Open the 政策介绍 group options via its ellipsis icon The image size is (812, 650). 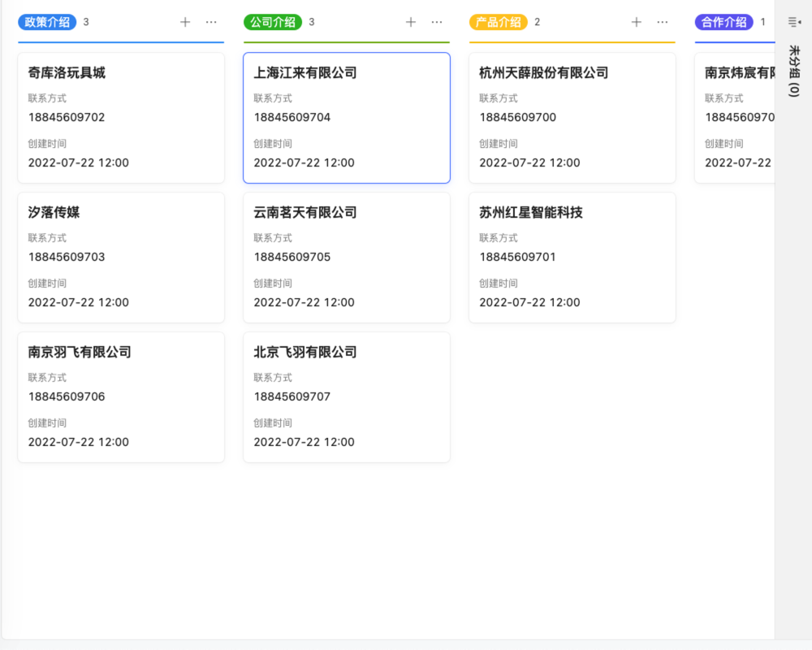pos(211,22)
